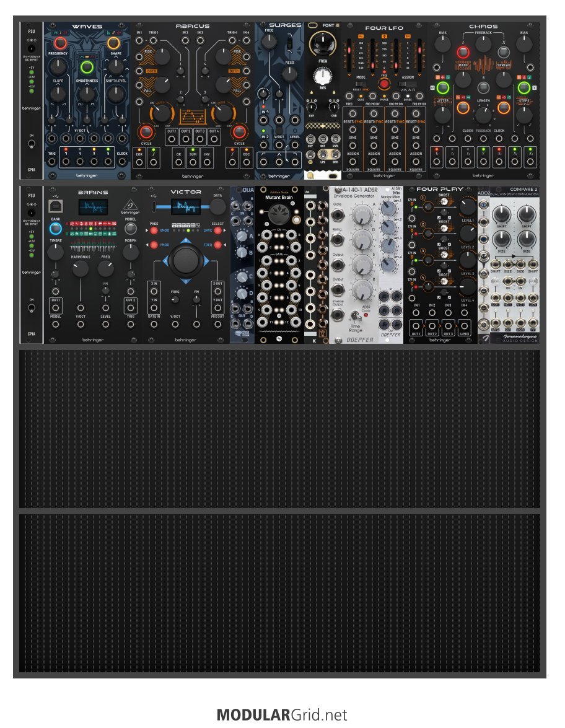
Task: Push the grey x button on Chaos
Action: (x=504, y=53)
